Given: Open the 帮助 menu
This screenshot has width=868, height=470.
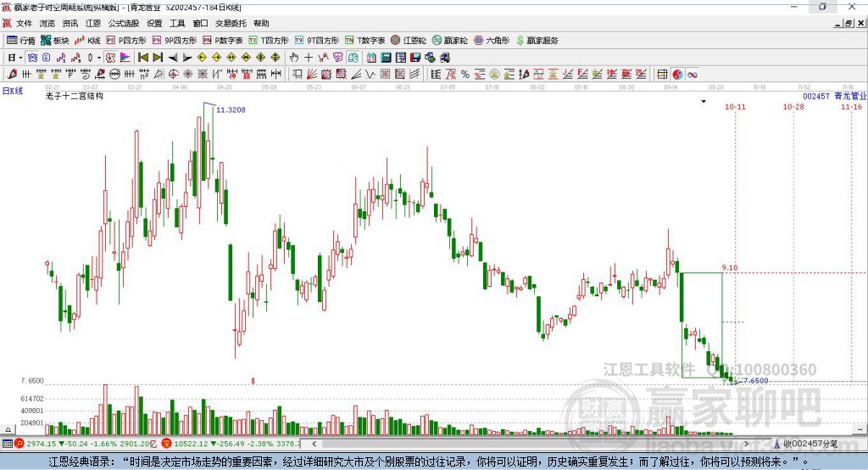Looking at the screenshot, I should pyautogui.click(x=261, y=23).
